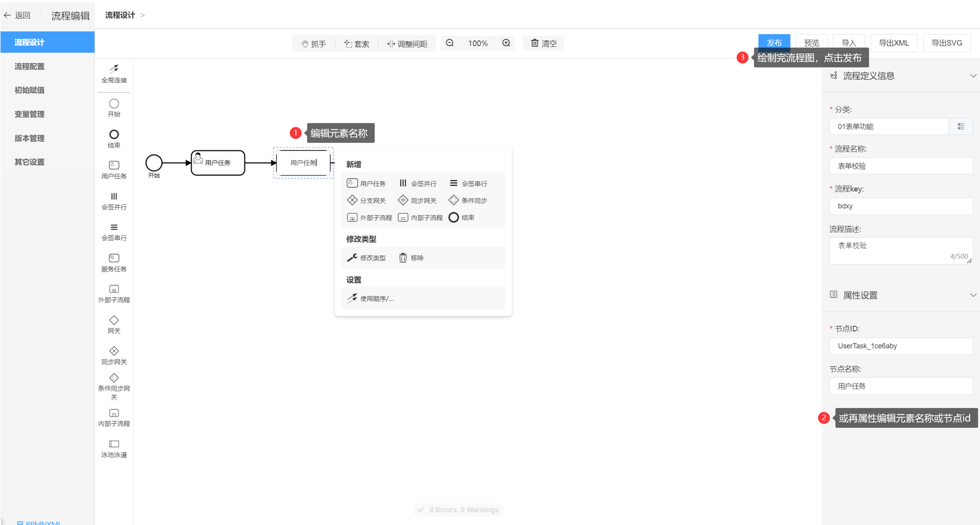Image resolution: width=980 pixels, height=525 pixels.
Task: Append conditional sync (条件同步) from popup
Action: tap(468, 200)
